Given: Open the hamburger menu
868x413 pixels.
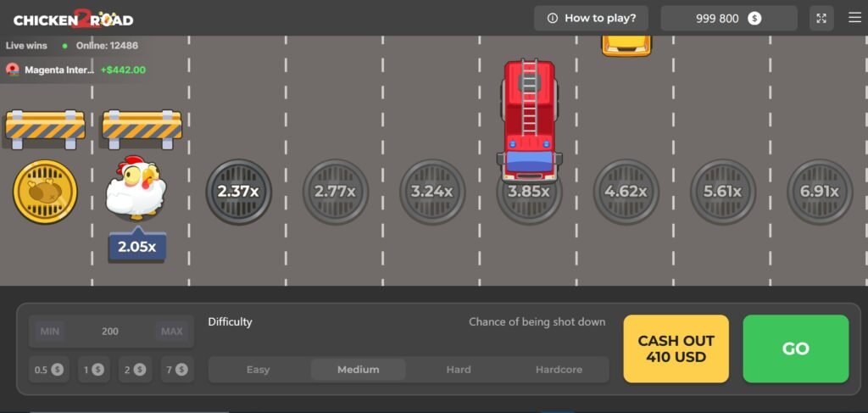Looking at the screenshot, I should tap(854, 18).
